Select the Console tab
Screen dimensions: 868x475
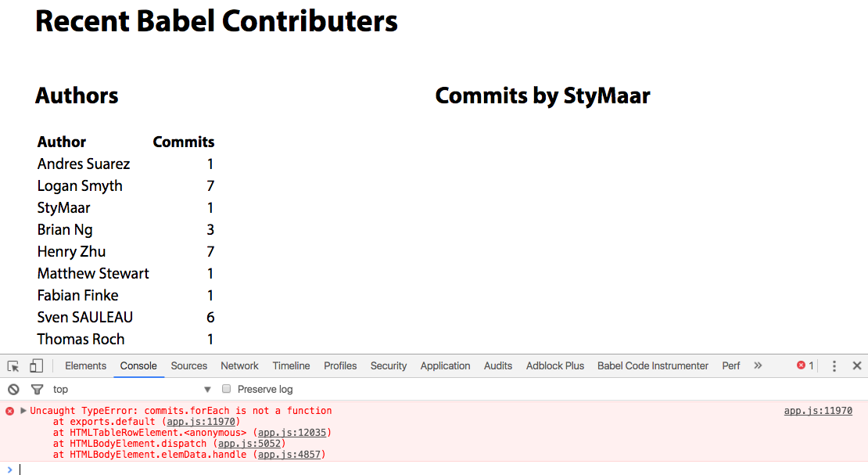(x=138, y=365)
